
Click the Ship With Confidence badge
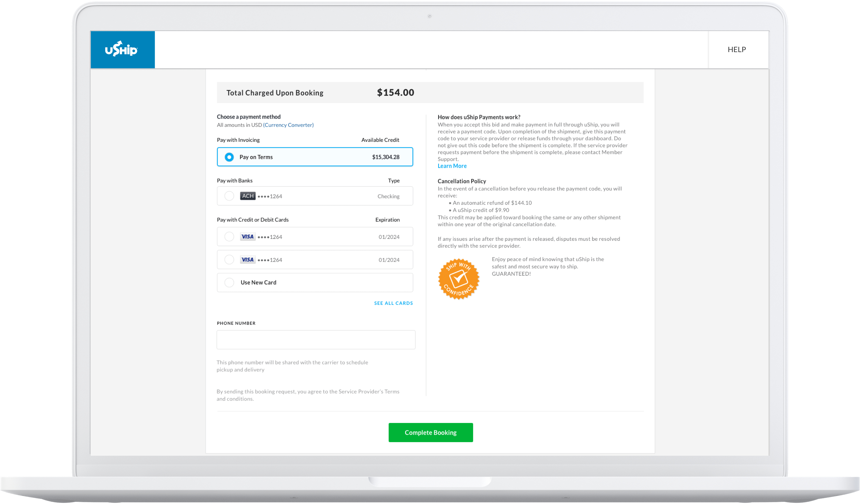pos(459,279)
